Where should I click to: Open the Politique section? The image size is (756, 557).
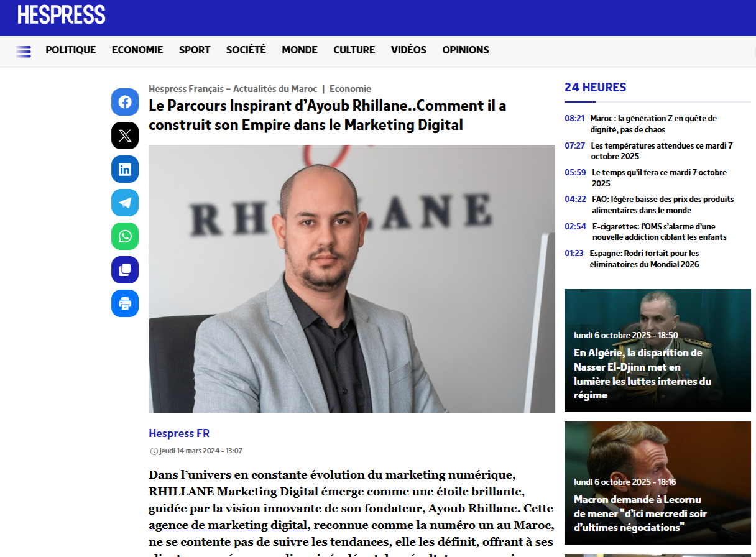pos(71,50)
